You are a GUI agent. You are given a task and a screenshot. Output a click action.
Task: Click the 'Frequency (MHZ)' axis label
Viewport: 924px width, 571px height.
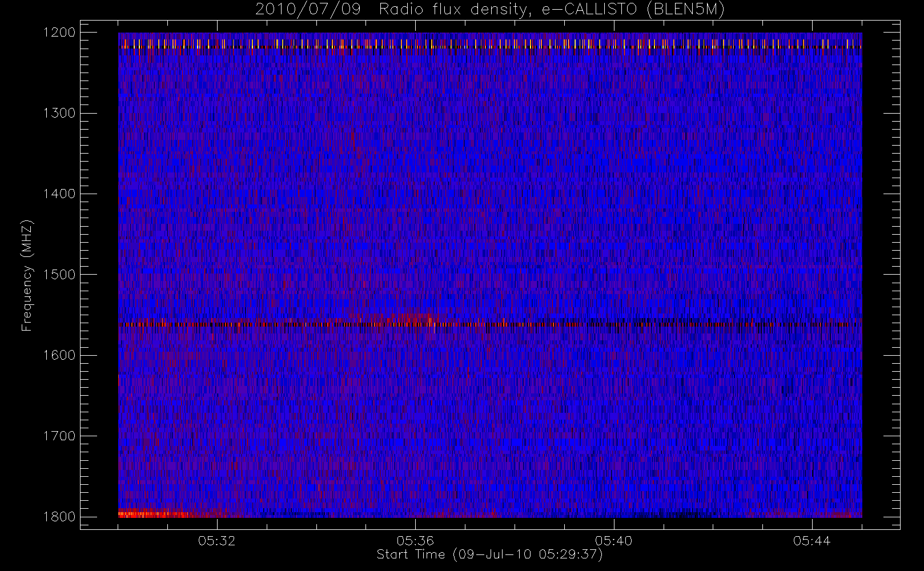(27, 275)
